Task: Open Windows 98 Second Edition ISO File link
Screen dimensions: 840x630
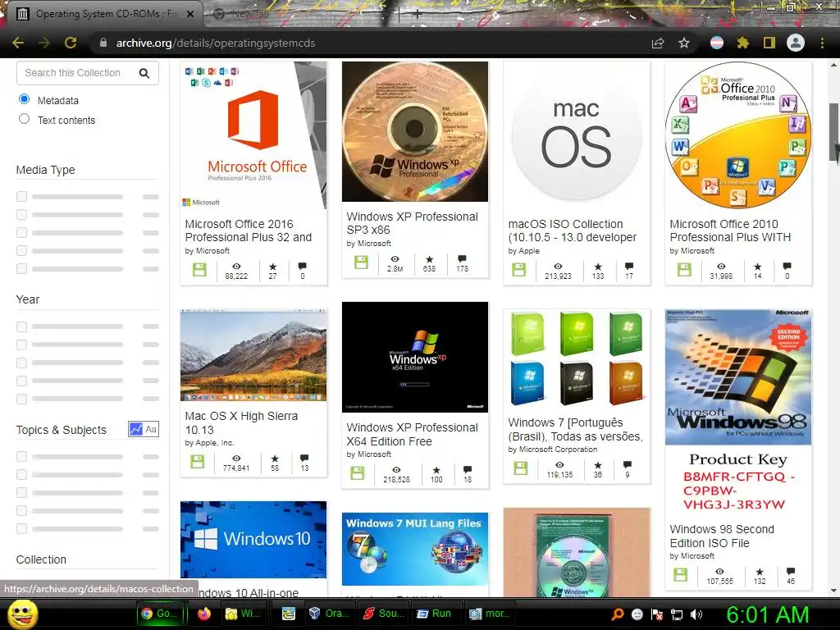Action: [722, 536]
